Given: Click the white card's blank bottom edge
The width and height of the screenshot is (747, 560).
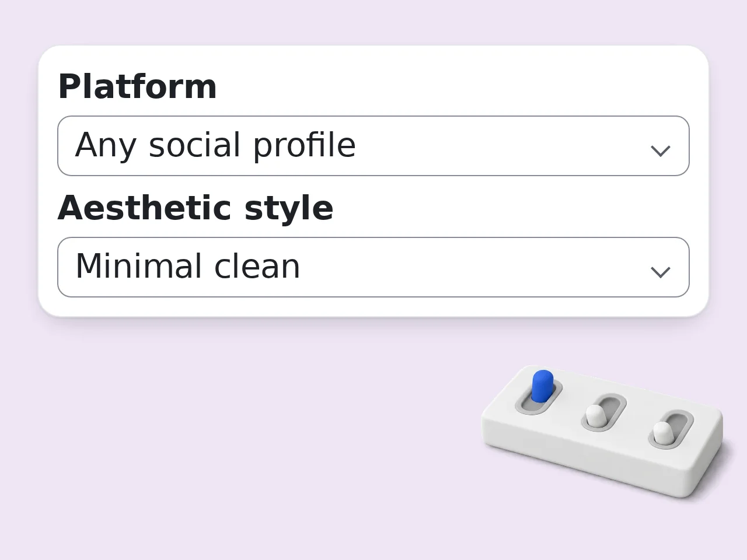Looking at the screenshot, I should point(373,307).
